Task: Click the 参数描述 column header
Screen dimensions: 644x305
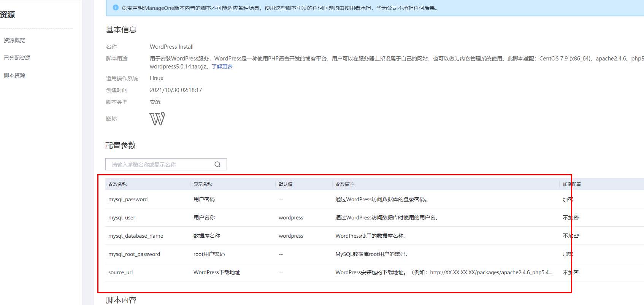Action: click(x=345, y=184)
